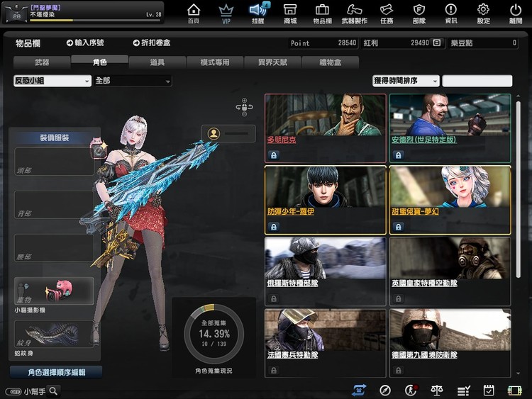Screen dimensions: 532x399
Task: Select the 安德烈(世足特定版) character thumbnail
Action: click(450, 115)
